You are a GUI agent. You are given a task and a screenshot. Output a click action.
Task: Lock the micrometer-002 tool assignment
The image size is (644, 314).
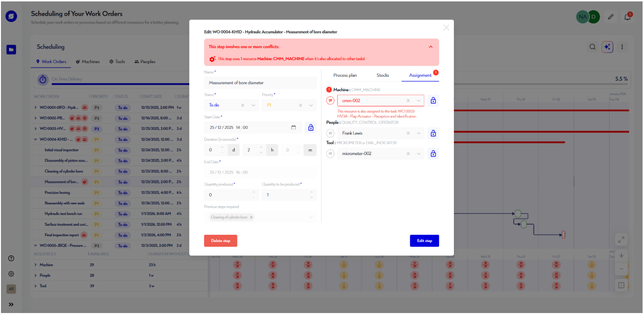[433, 153]
